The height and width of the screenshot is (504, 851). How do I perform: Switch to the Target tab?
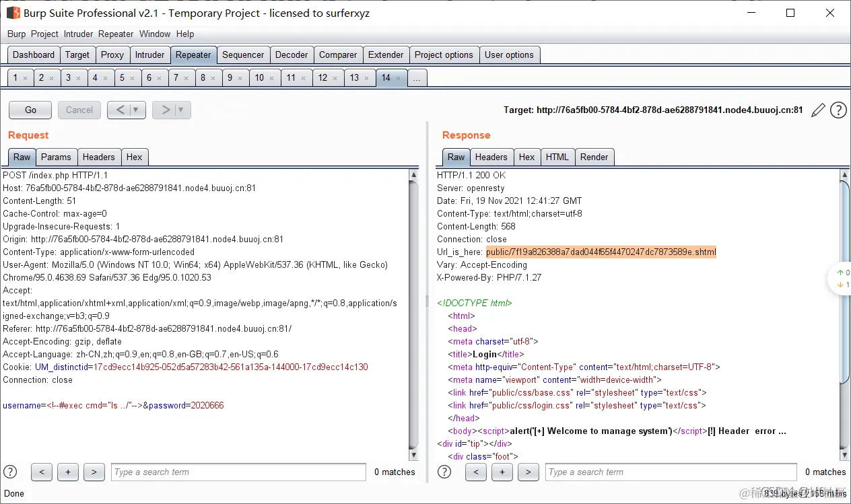point(77,55)
